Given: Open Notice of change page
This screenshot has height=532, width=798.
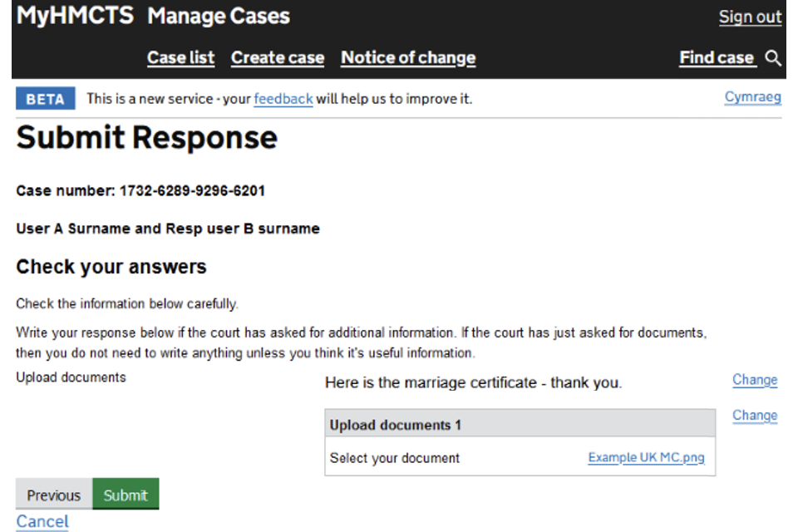Looking at the screenshot, I should 408,58.
